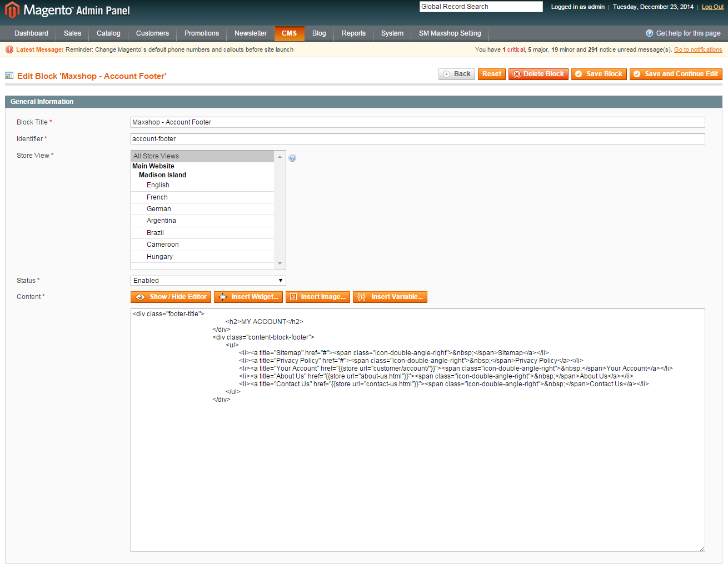Click the content textarea resize handle
This screenshot has width=728, height=568.
tap(702, 549)
